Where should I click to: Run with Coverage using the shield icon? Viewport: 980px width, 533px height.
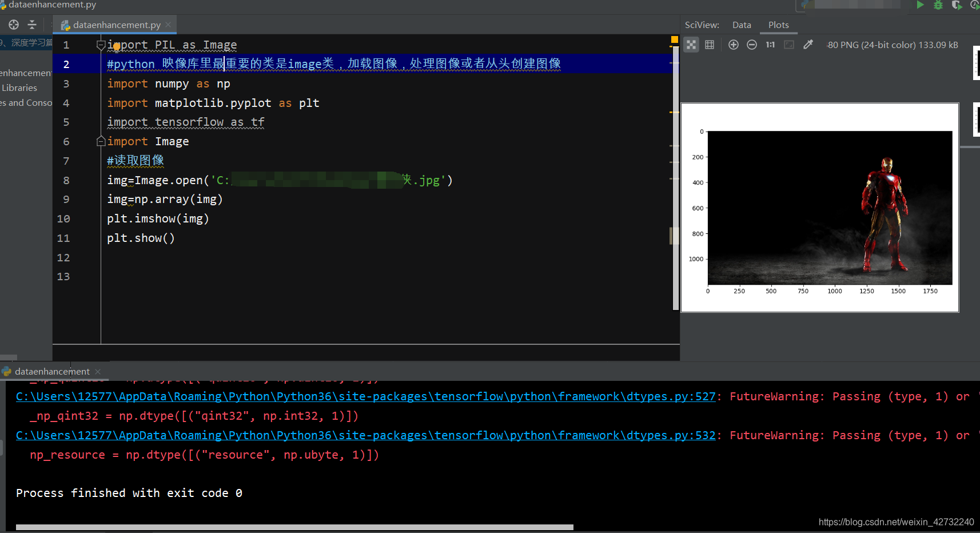pos(957,5)
